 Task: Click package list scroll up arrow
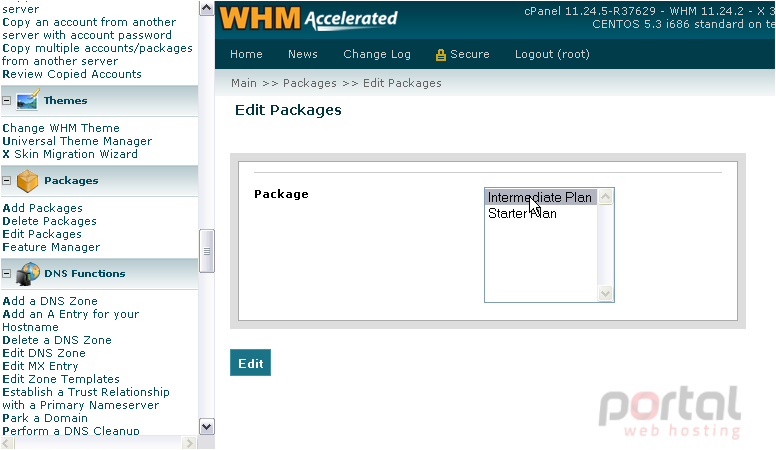(605, 197)
